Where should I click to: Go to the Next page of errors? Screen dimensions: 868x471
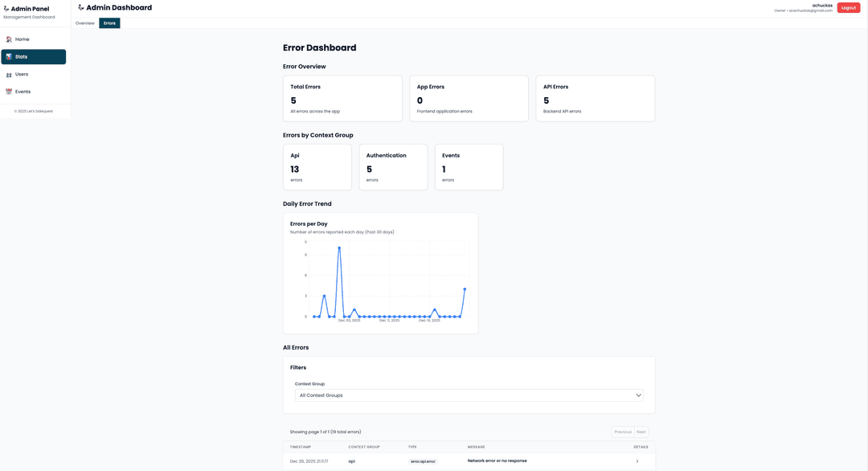click(641, 432)
